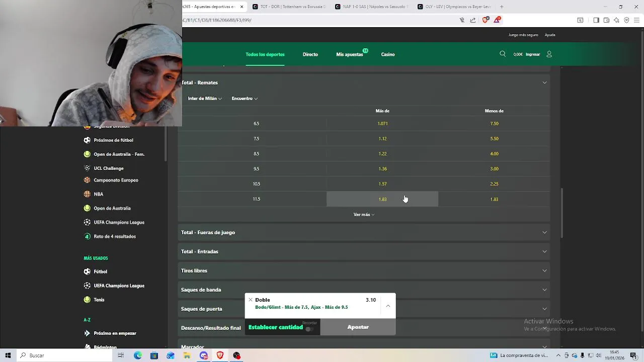
Task: Go to the Directo section
Action: tap(310, 54)
